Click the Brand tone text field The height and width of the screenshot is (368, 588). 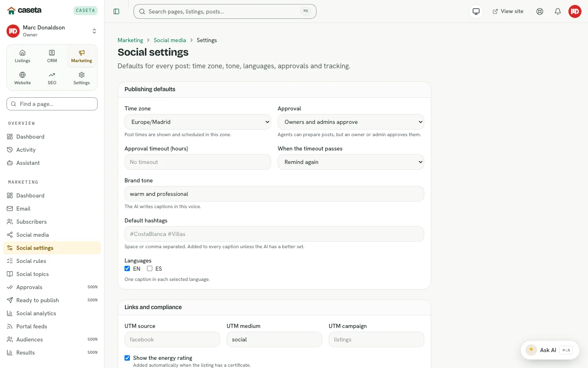tap(274, 194)
